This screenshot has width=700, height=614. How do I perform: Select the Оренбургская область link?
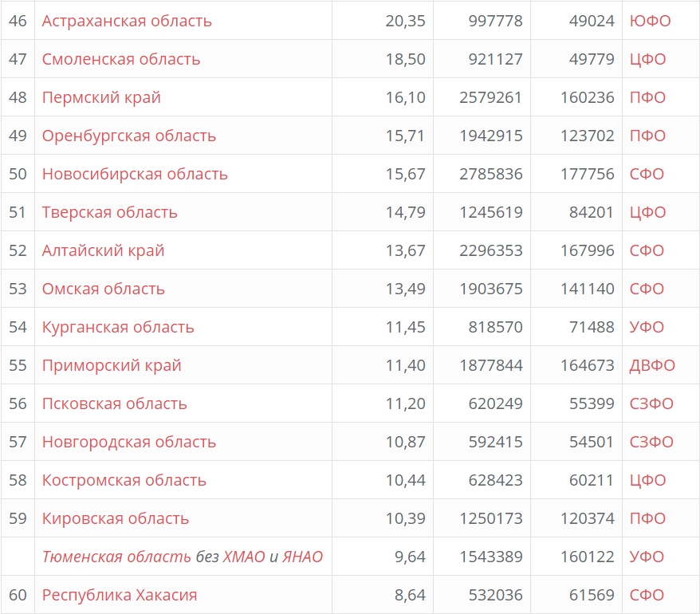tap(129, 136)
